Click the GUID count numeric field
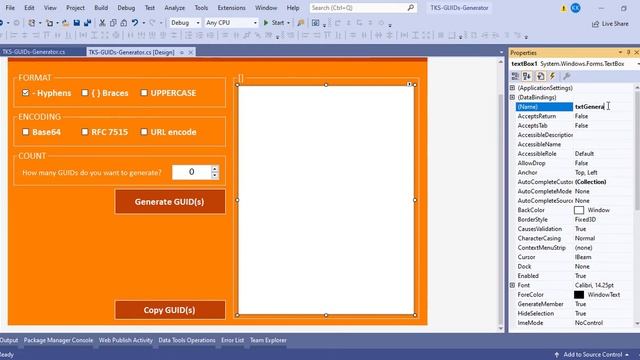This screenshot has height=360, width=640. [x=191, y=172]
